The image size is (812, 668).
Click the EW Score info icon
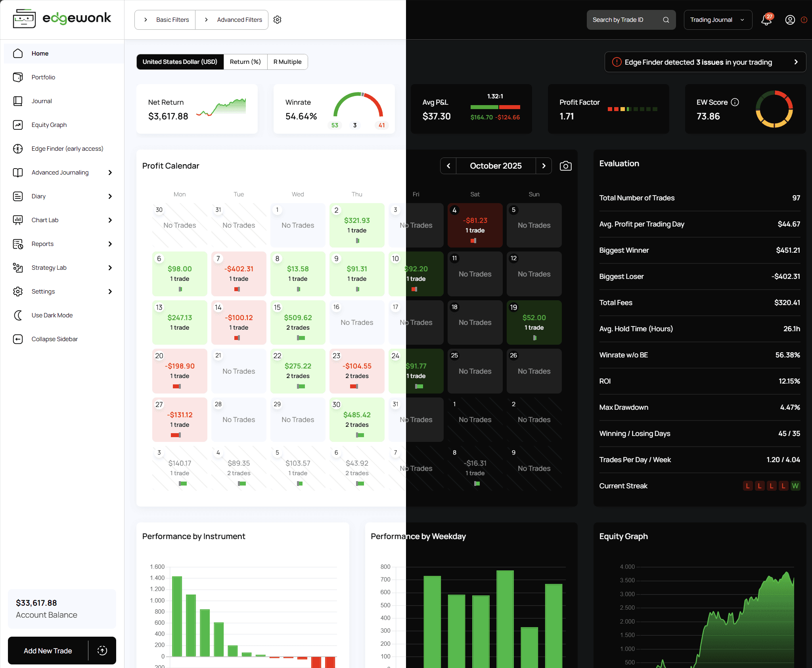click(735, 102)
